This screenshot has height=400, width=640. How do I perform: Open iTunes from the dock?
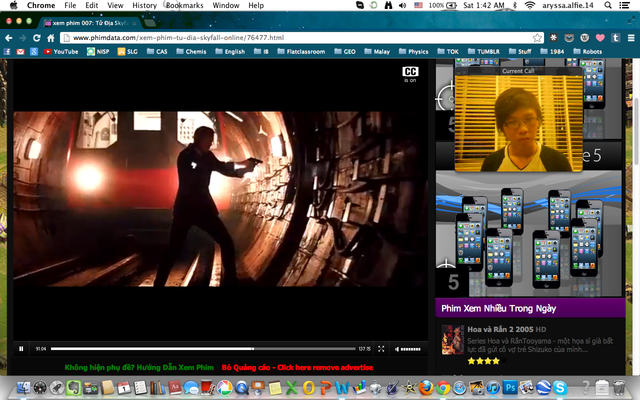(493, 387)
